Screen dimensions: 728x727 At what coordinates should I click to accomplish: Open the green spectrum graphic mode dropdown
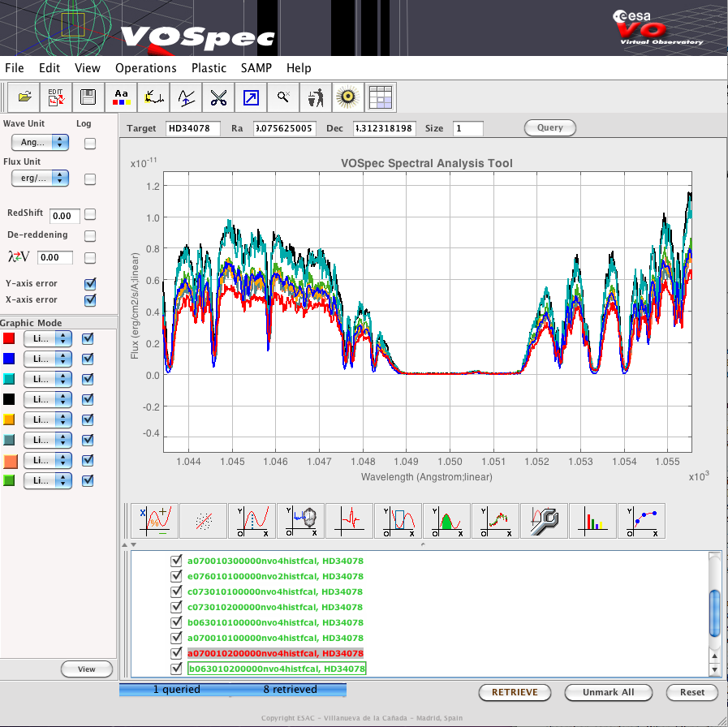[x=48, y=480]
